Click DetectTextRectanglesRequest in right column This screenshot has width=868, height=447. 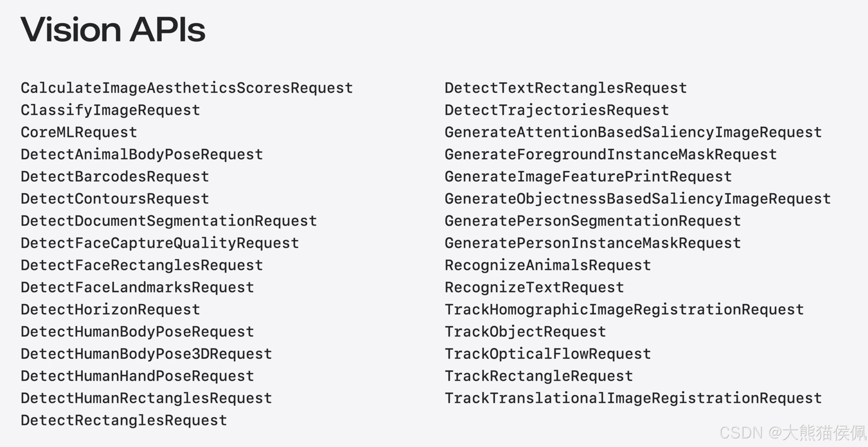tap(566, 88)
